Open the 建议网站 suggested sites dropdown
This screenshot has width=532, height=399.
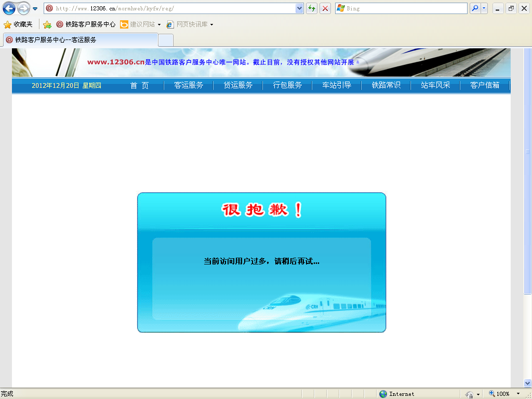[x=140, y=24]
